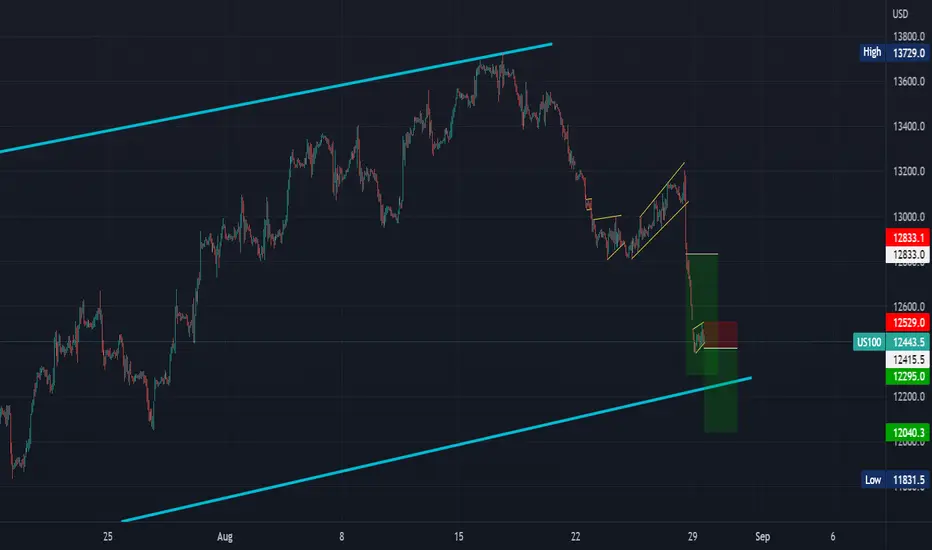This screenshot has width=932, height=550.
Task: Click the 13200.0 price axis tick
Action: [x=909, y=171]
